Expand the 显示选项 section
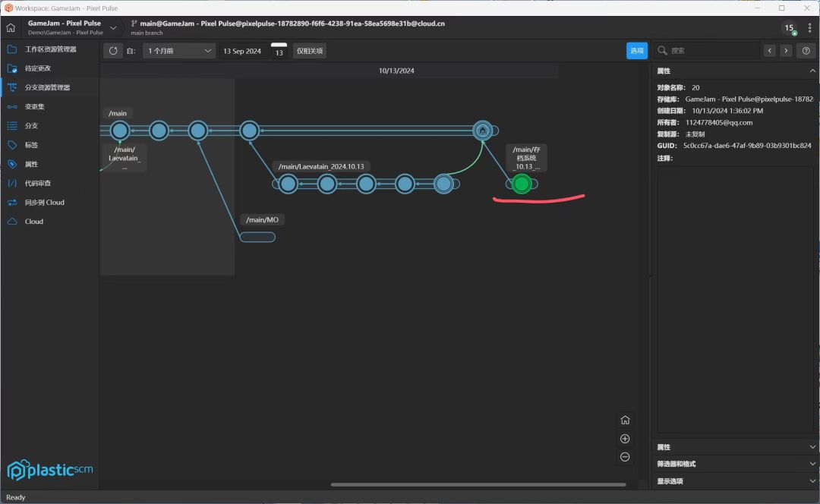Screen dimensions: 820x504 736,481
